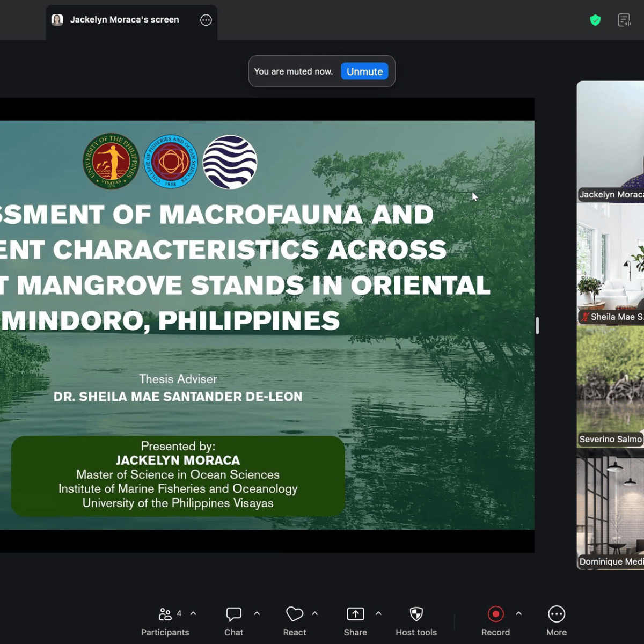Expand the React options chevron
This screenshot has height=644, width=644.
click(315, 613)
